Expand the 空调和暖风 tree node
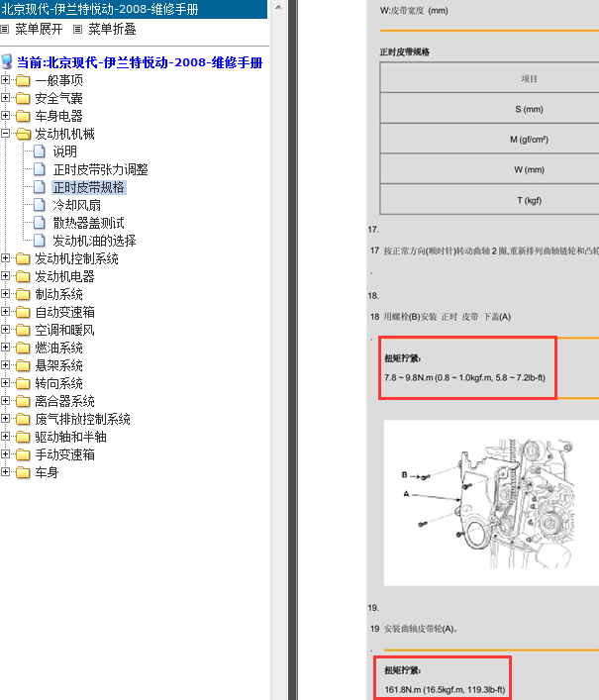599x700 pixels. click(x=5, y=330)
